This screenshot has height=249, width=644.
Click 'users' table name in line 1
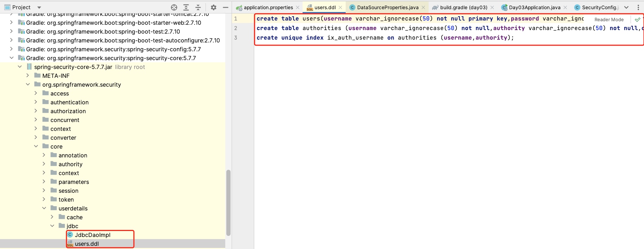(311, 18)
